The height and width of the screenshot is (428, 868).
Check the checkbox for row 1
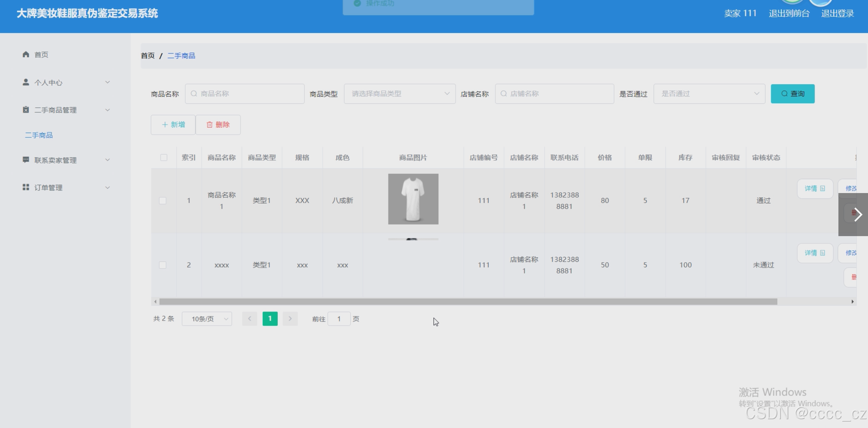tap(163, 201)
